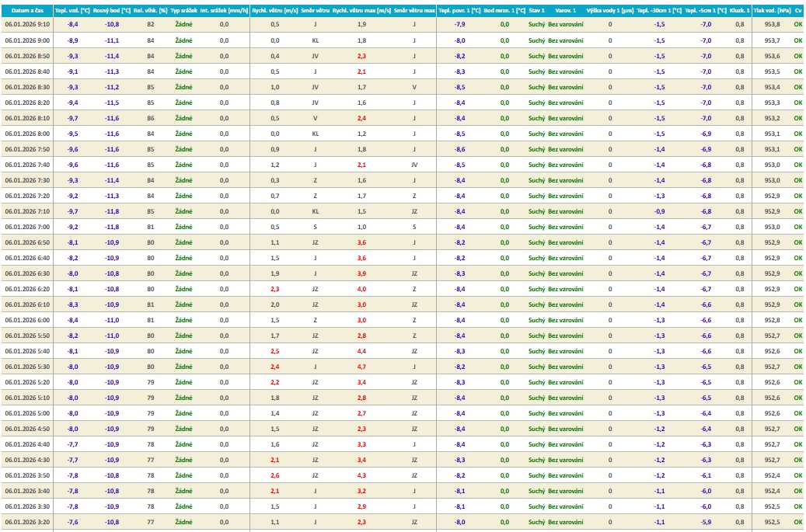Click the 06.01.2026 5:00 timestamp cell

[x=26, y=413]
